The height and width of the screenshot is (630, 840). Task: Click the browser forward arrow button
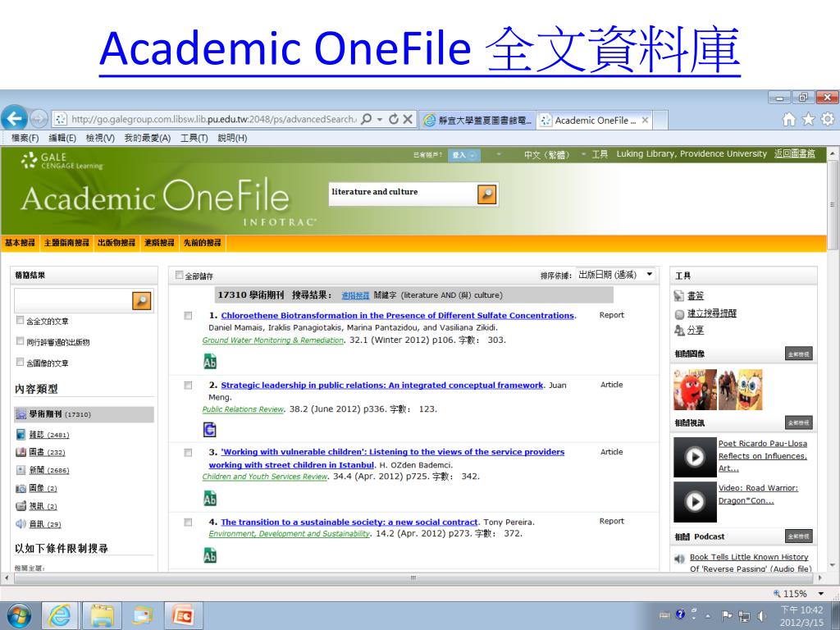pos(39,118)
